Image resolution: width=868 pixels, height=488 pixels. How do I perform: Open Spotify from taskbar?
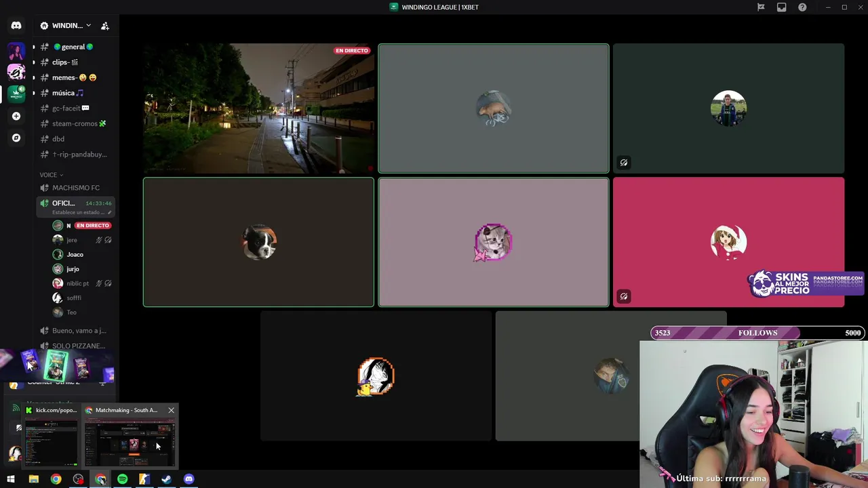point(122,479)
